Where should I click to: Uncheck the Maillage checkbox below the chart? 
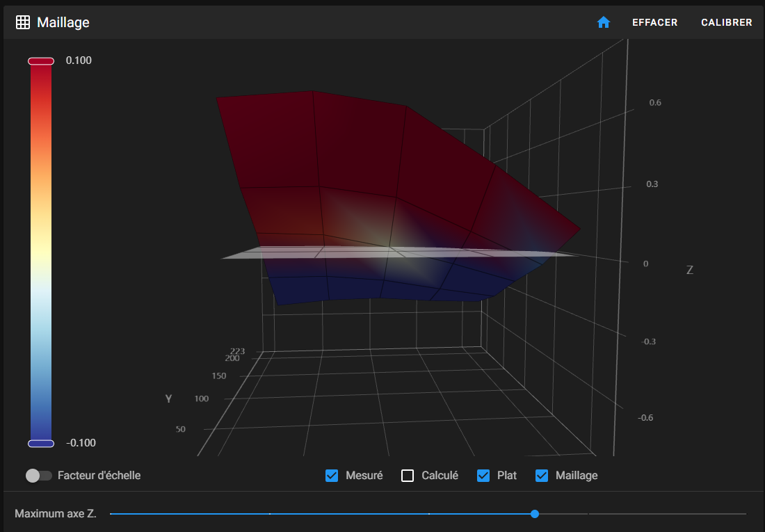pyautogui.click(x=542, y=476)
